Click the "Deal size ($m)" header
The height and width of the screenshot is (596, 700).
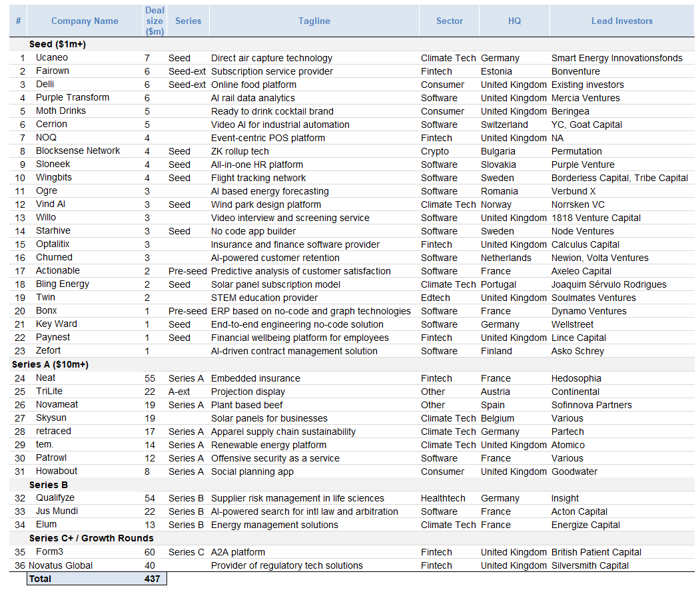(x=155, y=21)
